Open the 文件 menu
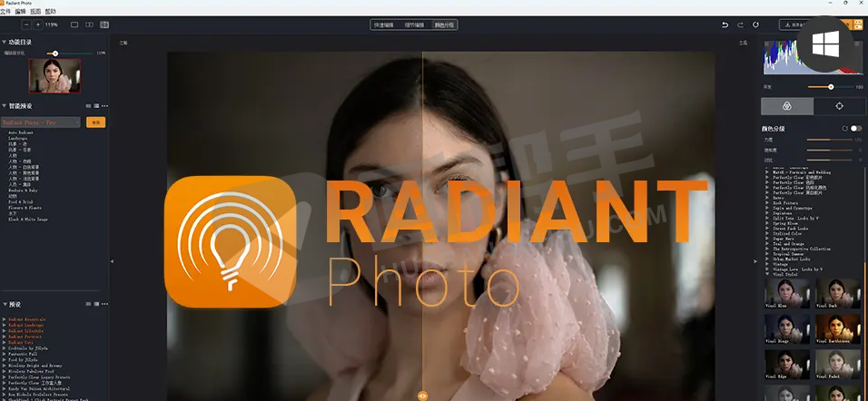The height and width of the screenshot is (401, 868). (x=5, y=11)
